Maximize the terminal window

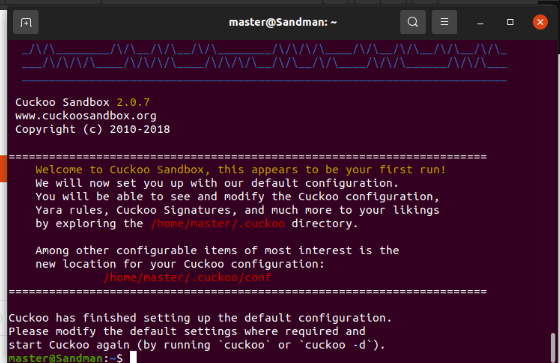(x=510, y=22)
